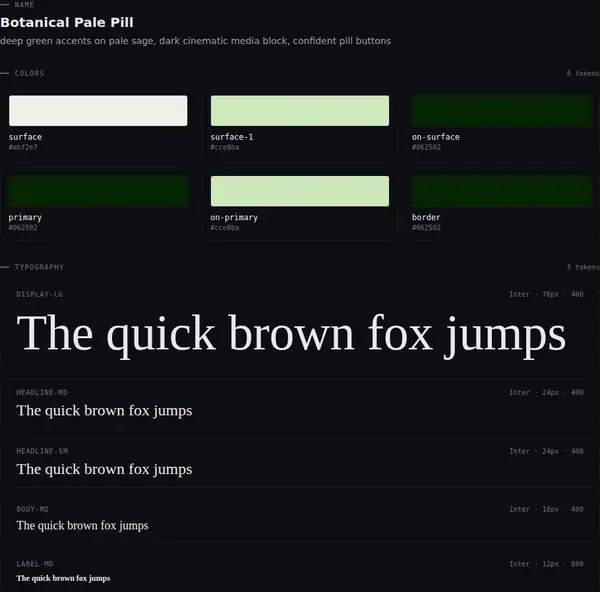Select the description starting "deep green accents"
Screen dimensions: 600x592
(196, 41)
